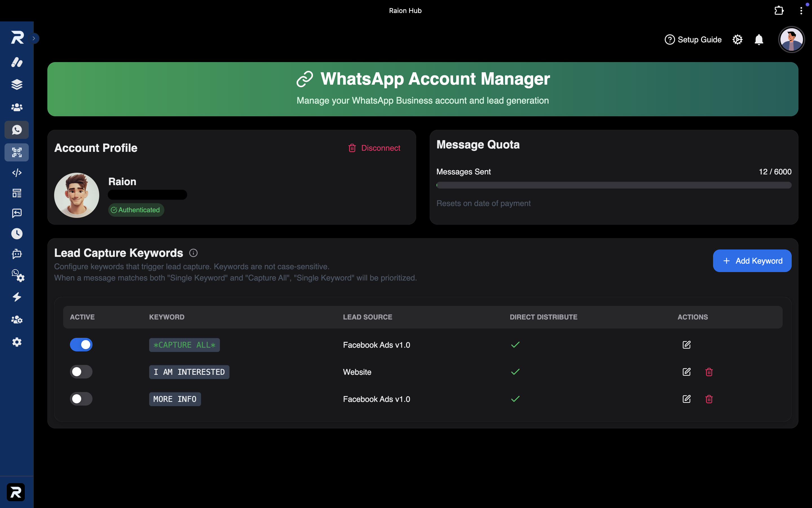Open the WhatsApp settings gear sidebar icon
This screenshot has width=812, height=508.
(x=18, y=275)
